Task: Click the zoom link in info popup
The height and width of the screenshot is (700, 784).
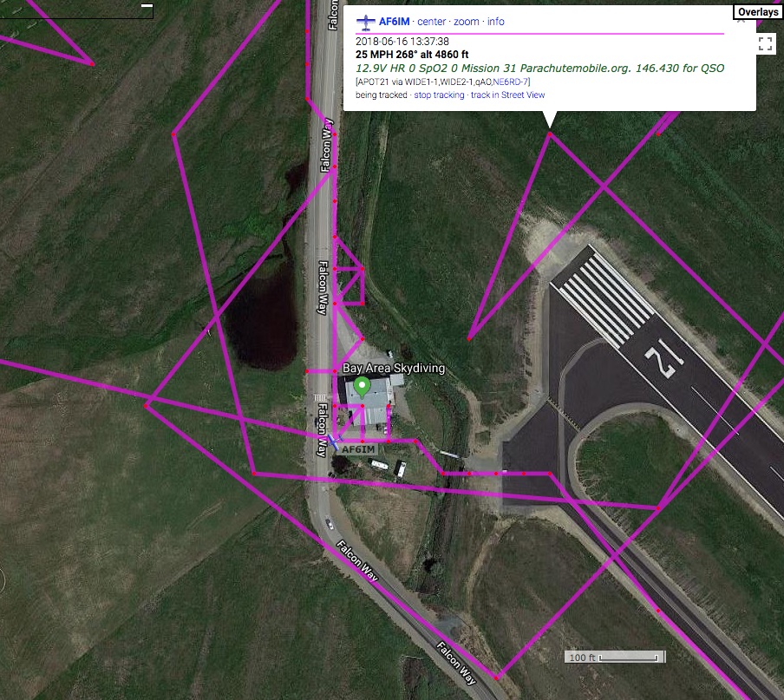Action: (466, 22)
